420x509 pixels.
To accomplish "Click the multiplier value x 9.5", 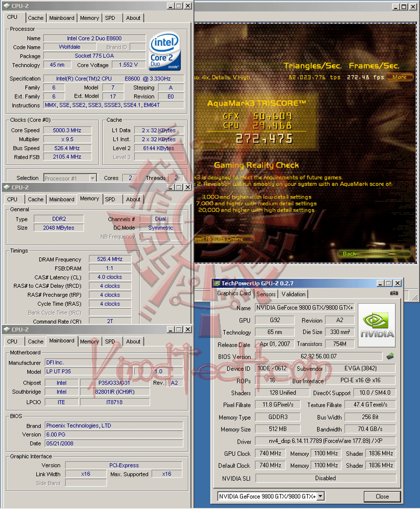I will point(67,139).
